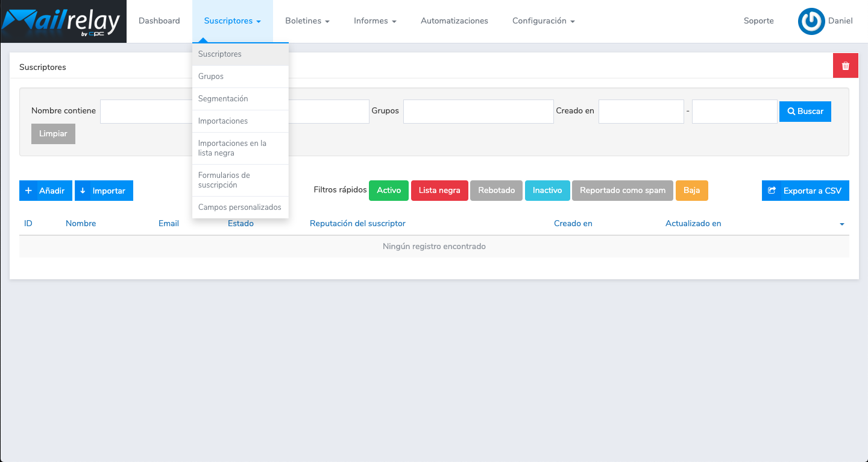Sort by ID column header

pos(28,224)
